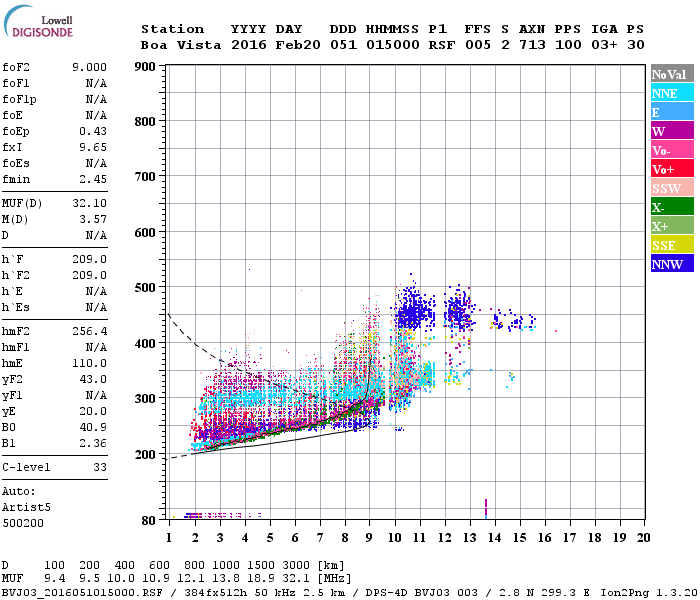This screenshot has height=600, width=700.
Task: Select the SSE yellow legend swatch
Action: click(672, 245)
